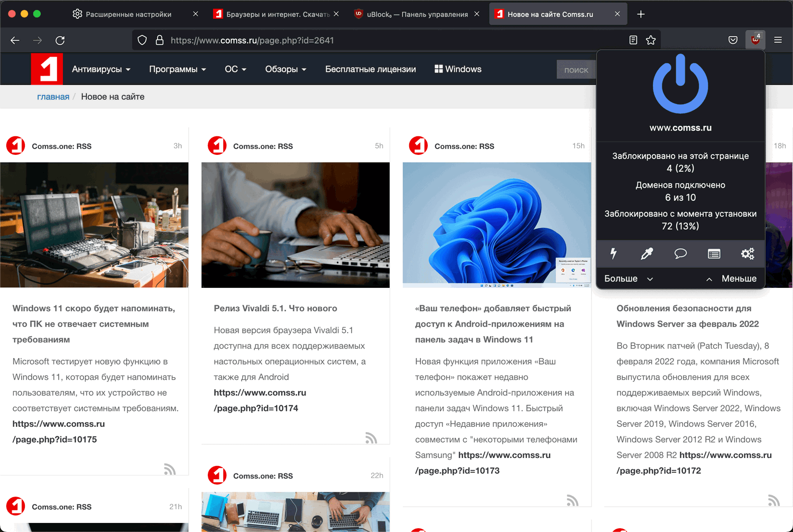Image resolution: width=793 pixels, height=532 pixels.
Task: Click the red Comss site logo
Action: point(47,69)
